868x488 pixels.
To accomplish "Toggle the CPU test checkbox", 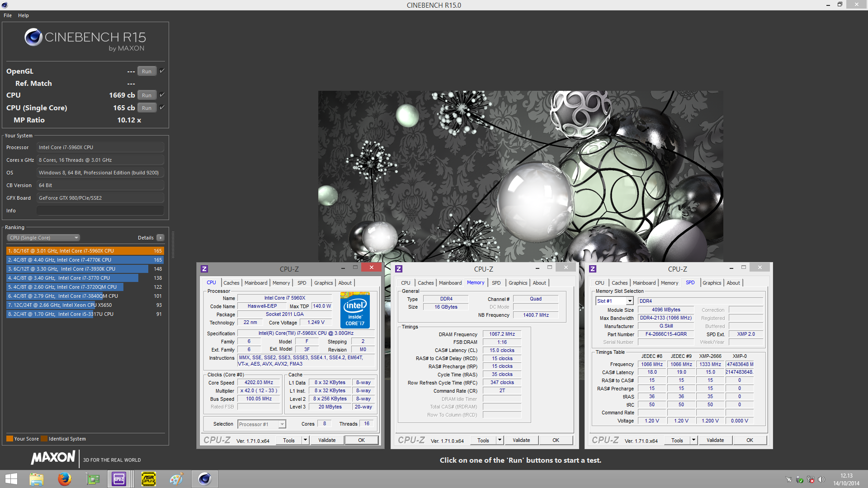I will point(162,95).
